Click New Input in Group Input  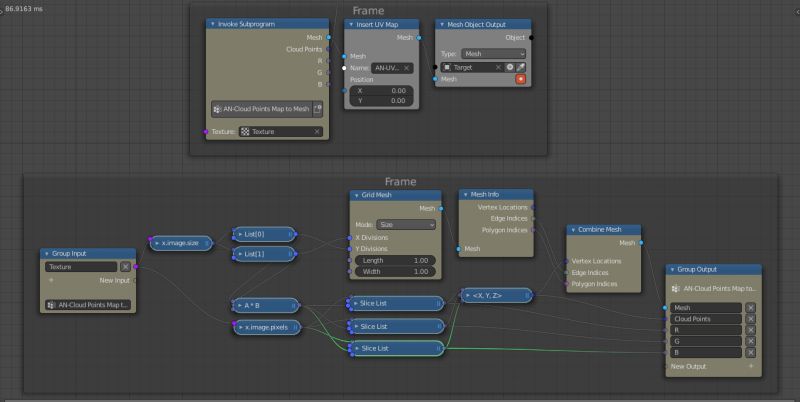click(115, 281)
